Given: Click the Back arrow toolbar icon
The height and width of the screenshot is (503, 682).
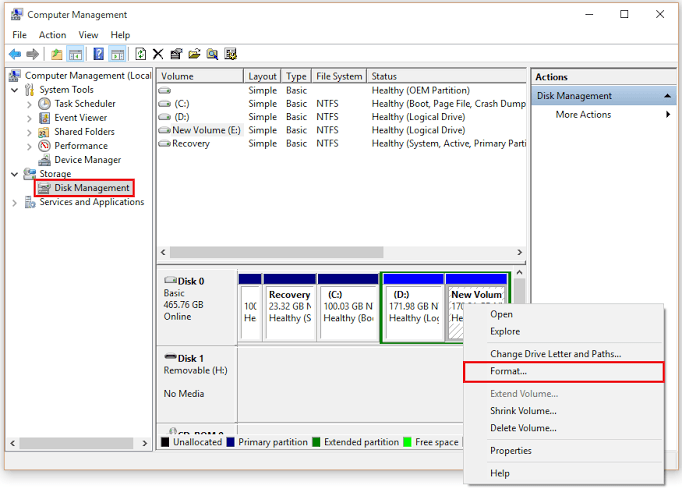Looking at the screenshot, I should click(x=15, y=54).
